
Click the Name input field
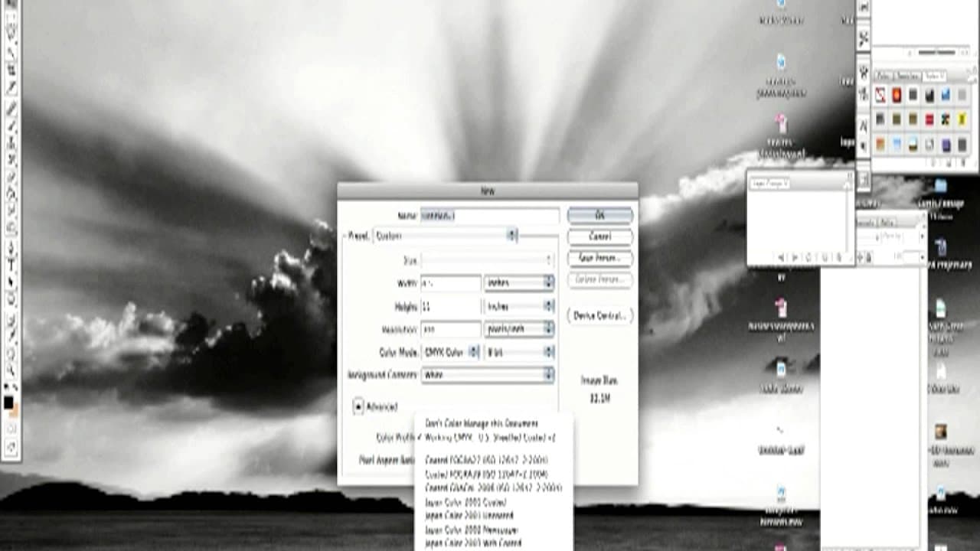[x=490, y=216]
